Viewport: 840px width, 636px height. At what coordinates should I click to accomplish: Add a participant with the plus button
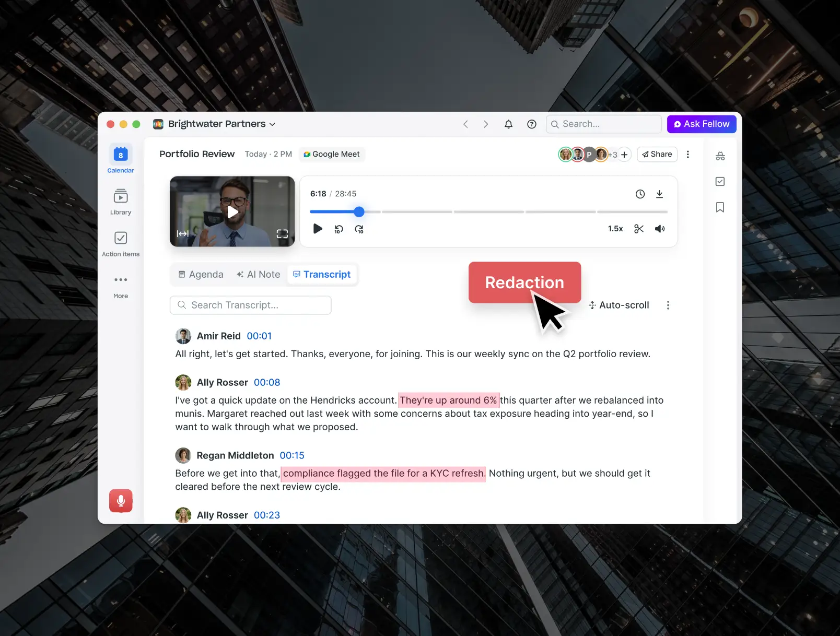(x=624, y=155)
